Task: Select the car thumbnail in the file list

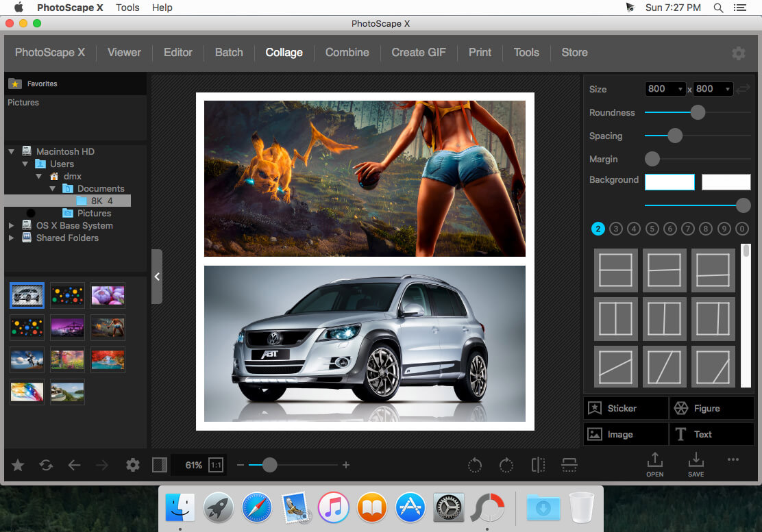Action: (x=27, y=295)
